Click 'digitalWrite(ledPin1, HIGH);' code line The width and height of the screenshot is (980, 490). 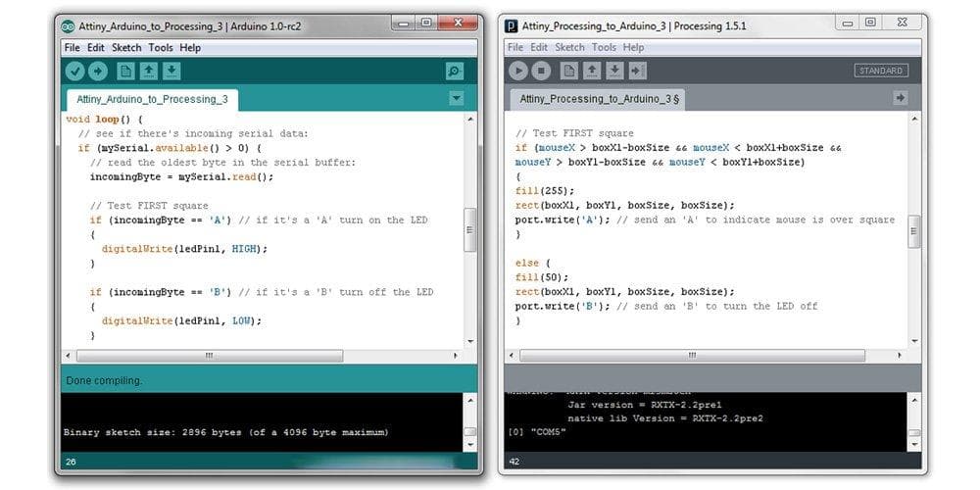point(184,249)
